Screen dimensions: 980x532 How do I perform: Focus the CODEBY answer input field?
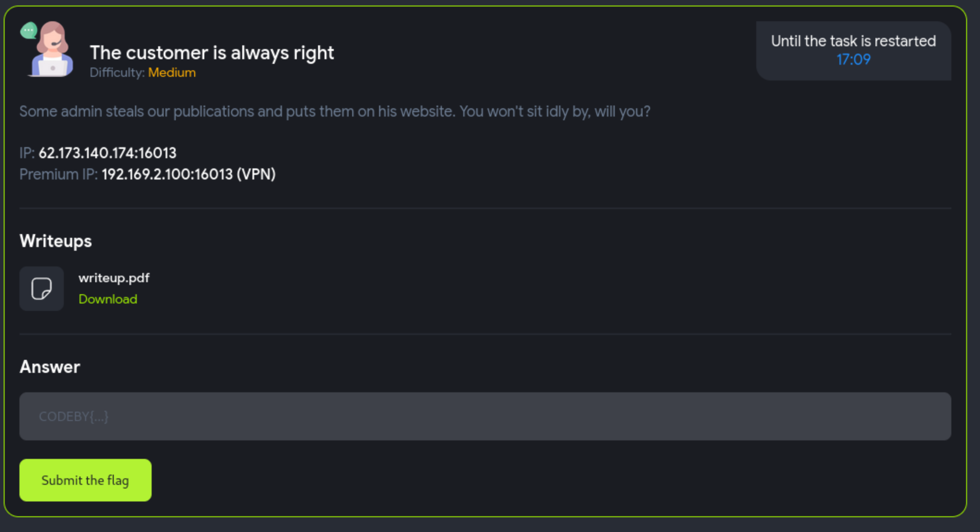485,416
